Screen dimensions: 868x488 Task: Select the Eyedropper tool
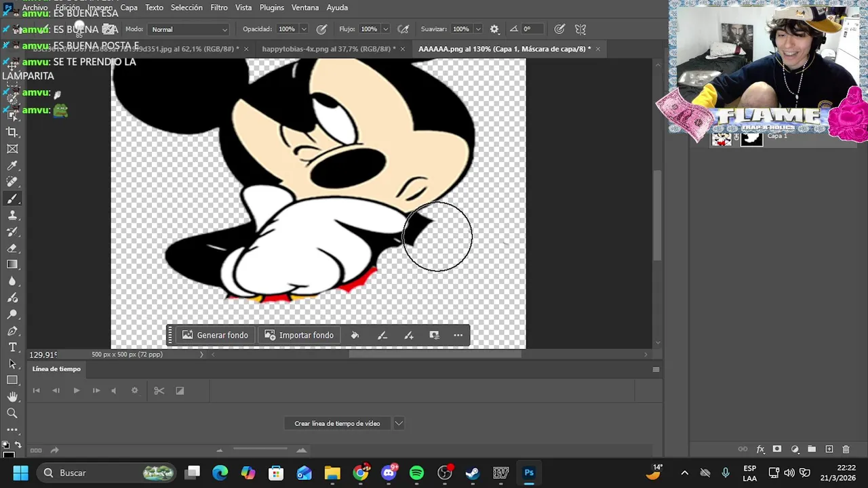click(12, 165)
